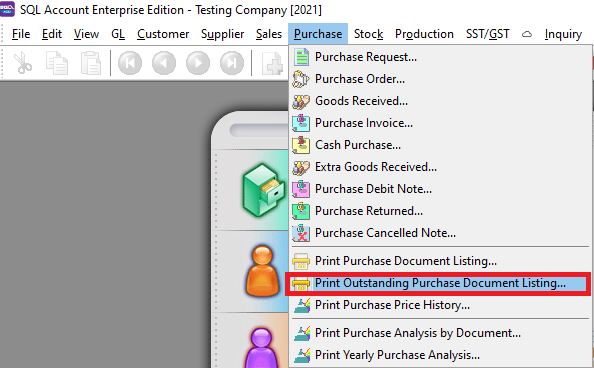Click the Print Purchase Document Listing printer icon
This screenshot has height=368, width=594.
click(x=301, y=261)
